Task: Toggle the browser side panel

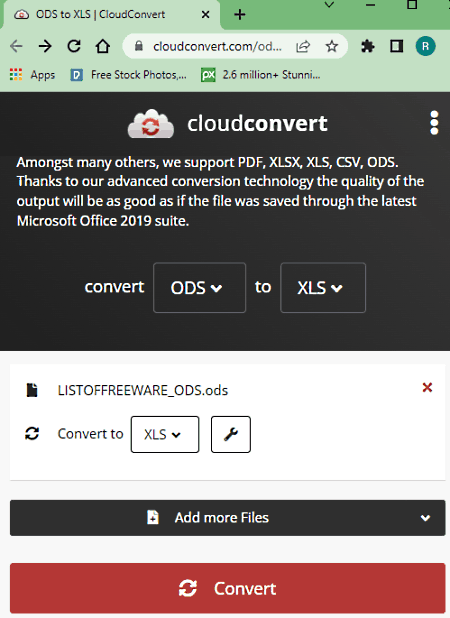Action: 396,47
